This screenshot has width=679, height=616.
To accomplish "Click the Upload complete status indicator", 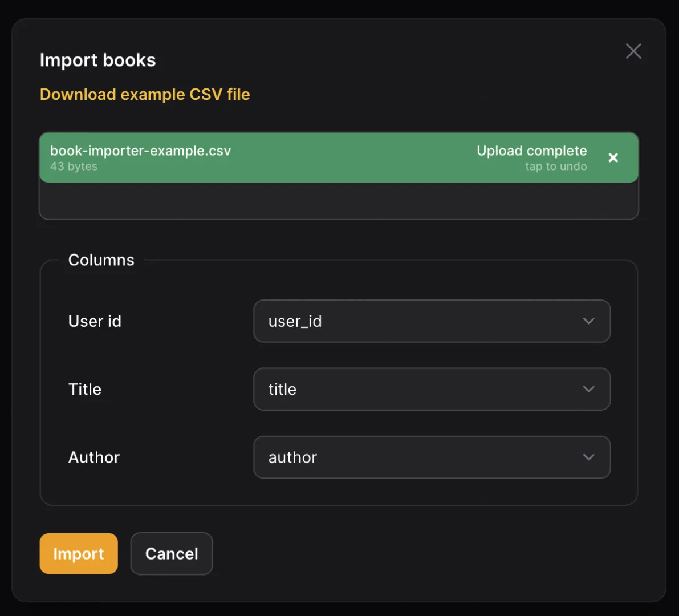I will 531,151.
